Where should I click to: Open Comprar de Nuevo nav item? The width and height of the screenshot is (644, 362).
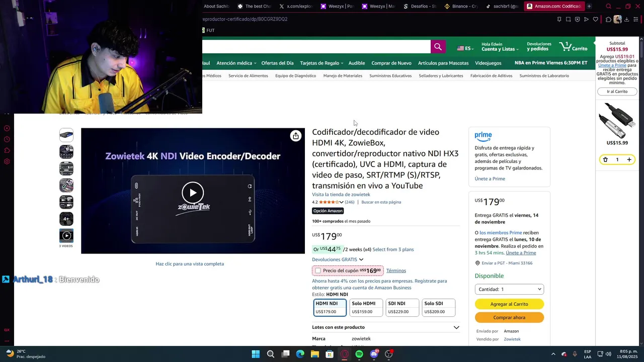pos(391,63)
